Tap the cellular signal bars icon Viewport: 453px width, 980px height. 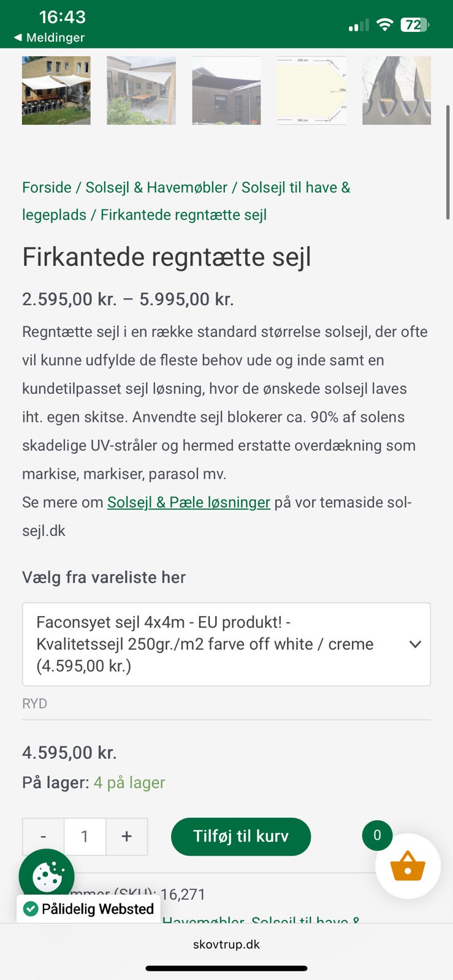tap(359, 25)
